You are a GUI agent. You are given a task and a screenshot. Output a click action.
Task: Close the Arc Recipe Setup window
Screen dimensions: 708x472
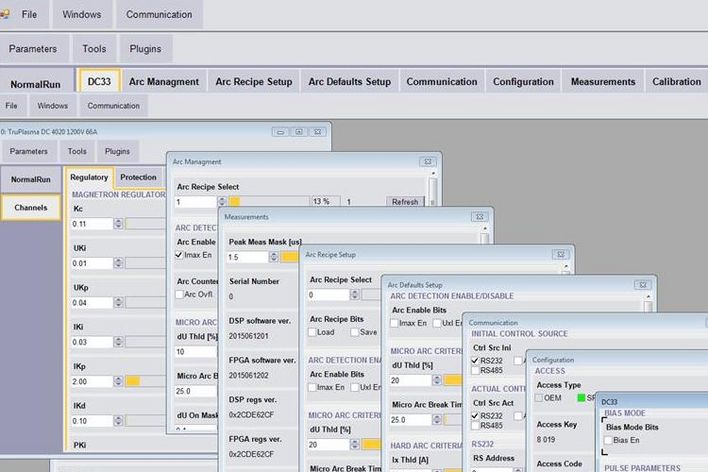click(x=558, y=255)
